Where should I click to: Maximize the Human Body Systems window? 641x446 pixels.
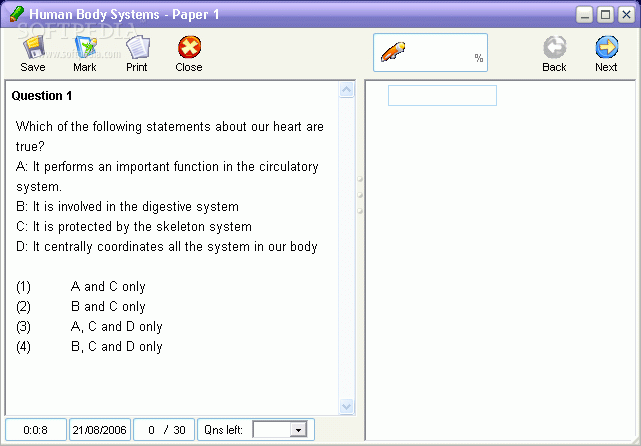click(605, 15)
